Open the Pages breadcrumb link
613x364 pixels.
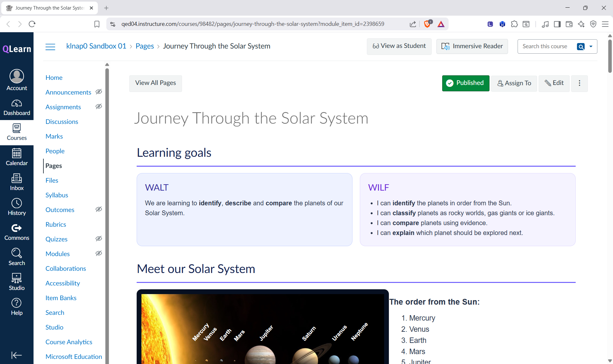145,46
